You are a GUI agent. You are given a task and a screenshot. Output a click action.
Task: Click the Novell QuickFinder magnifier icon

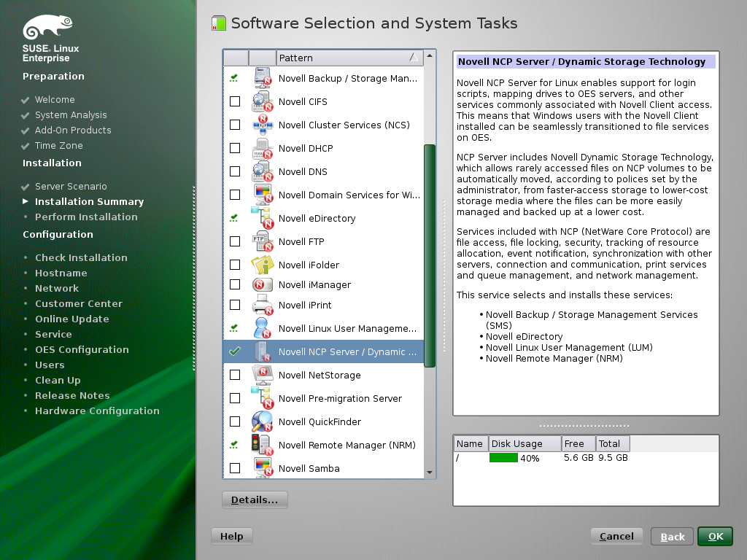click(x=262, y=421)
